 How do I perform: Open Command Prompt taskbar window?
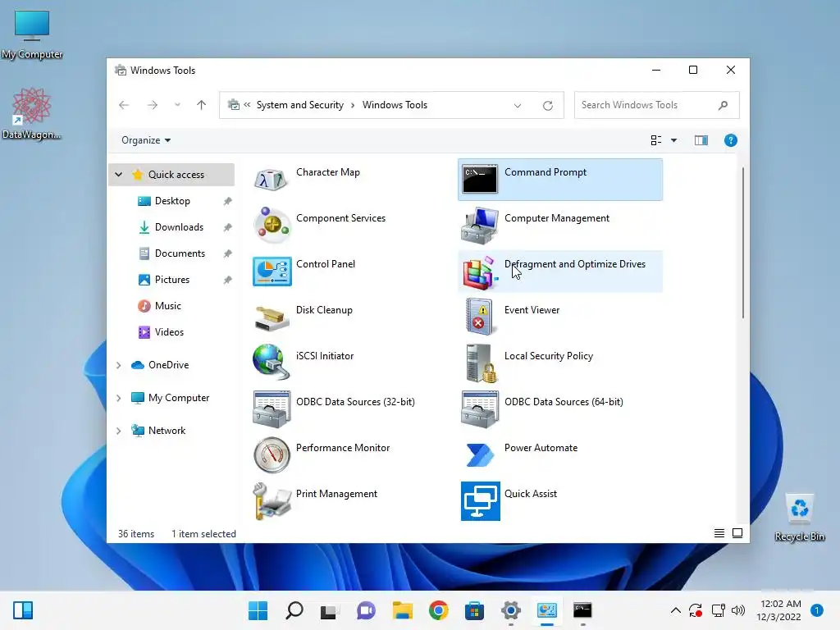point(582,610)
